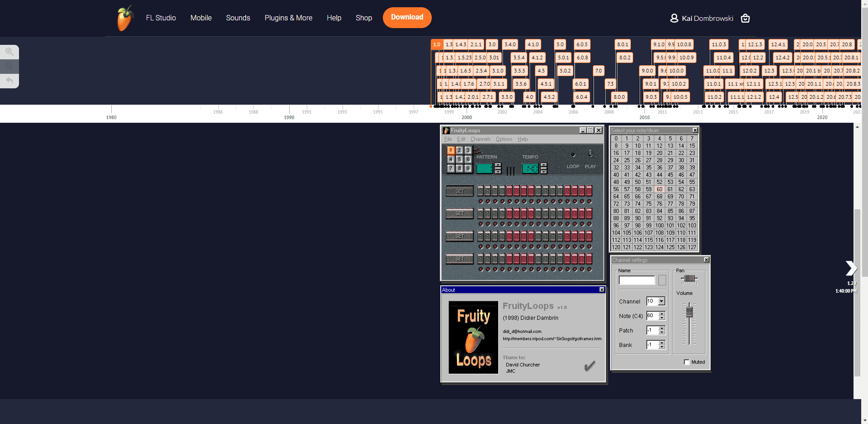Screen dimensions: 868x424
Task: Enable the Muted checkbox in Channel settings
Action: tap(687, 362)
